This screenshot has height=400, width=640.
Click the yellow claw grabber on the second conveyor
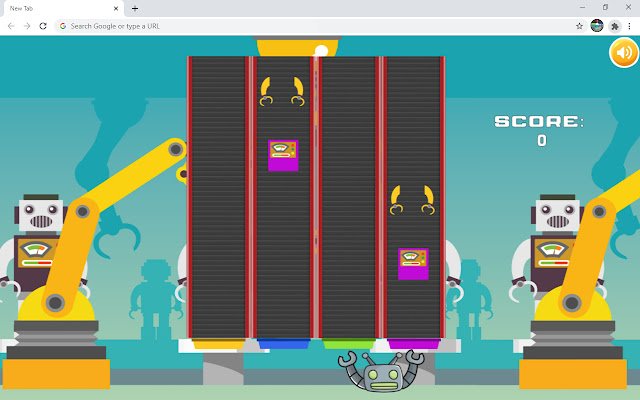click(x=282, y=91)
